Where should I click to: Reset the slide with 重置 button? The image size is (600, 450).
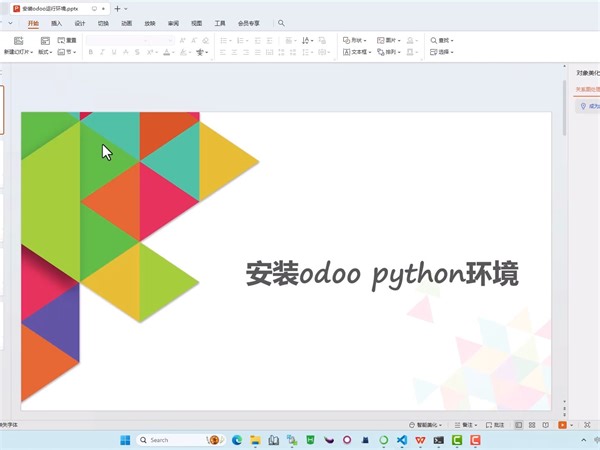coord(67,40)
